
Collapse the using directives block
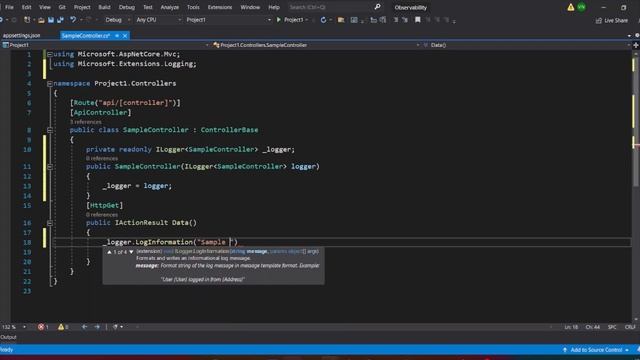(50, 54)
